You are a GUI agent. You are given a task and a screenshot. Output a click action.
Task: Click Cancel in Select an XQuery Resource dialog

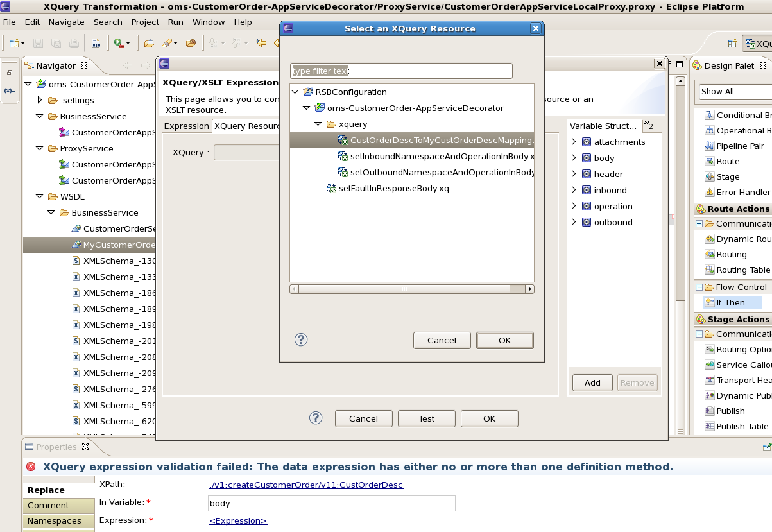[442, 340]
